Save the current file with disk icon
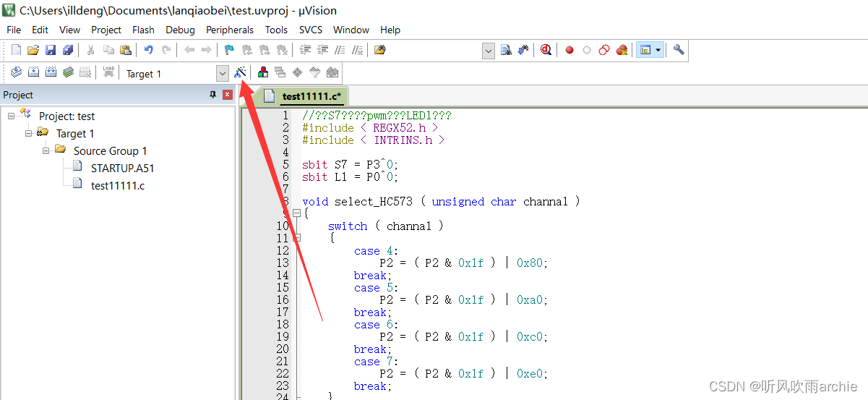Image resolution: width=868 pixels, height=400 pixels. coord(51,50)
